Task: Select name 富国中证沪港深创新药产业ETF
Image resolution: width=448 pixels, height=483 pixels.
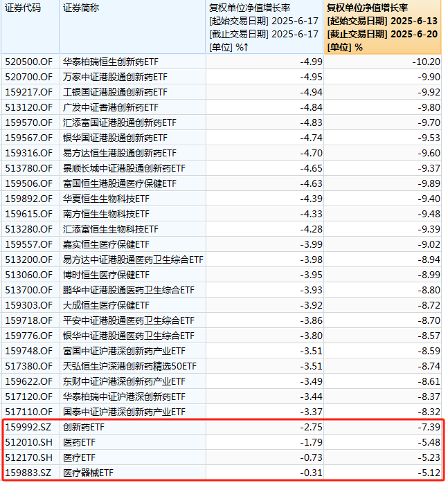Action: (124, 351)
